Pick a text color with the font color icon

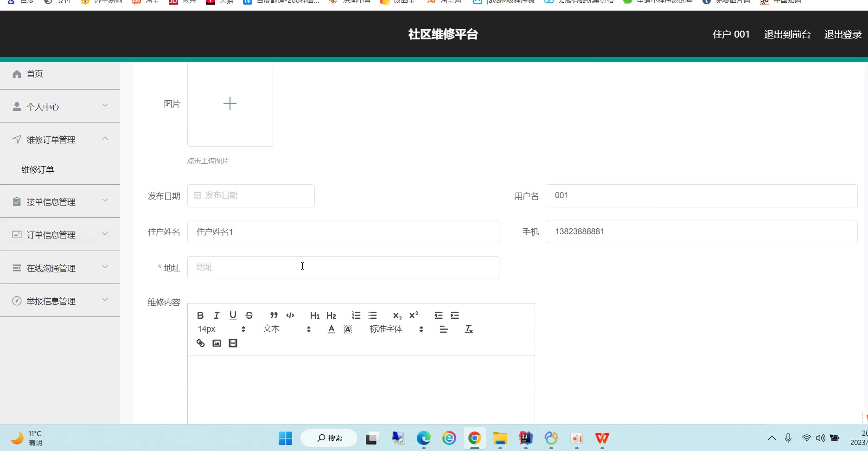point(331,329)
